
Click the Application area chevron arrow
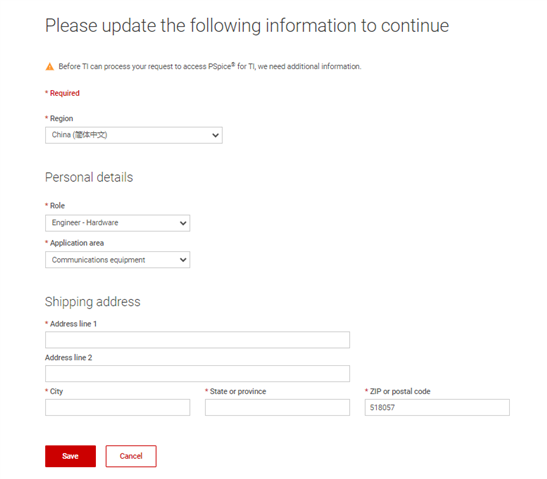(x=183, y=260)
